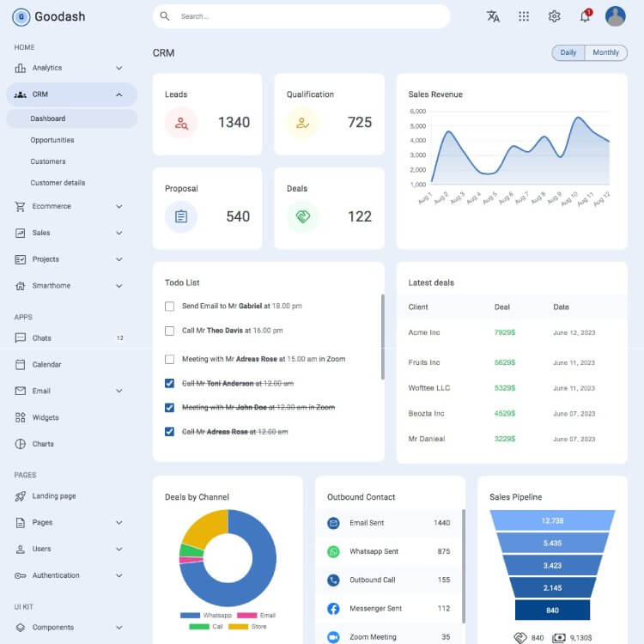Viewport: 644px width, 644px height.
Task: Collapse the CRM menu chevron
Action: point(119,94)
